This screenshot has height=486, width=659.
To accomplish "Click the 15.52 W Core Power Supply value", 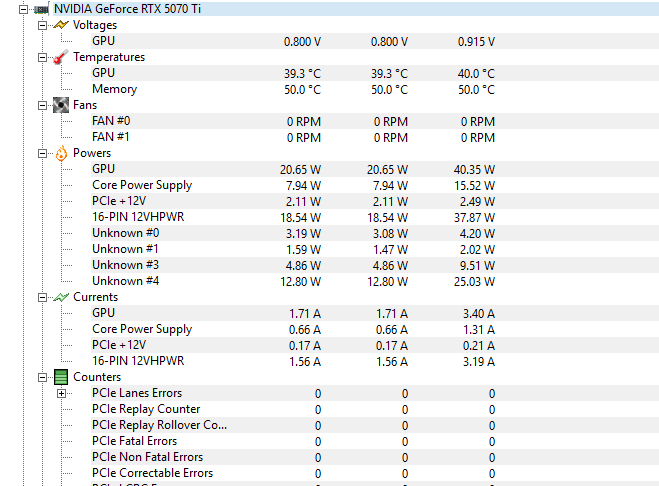I will click(474, 185).
